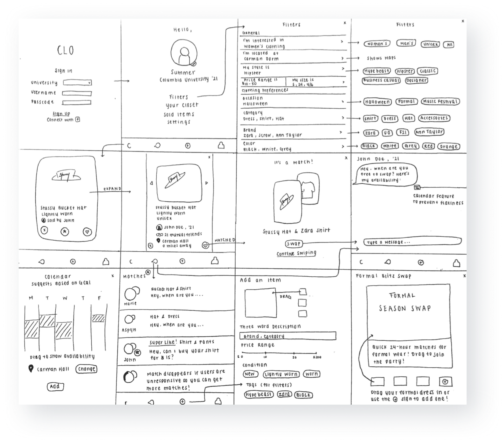Show previous photo with left arrow on expanded hat view

pyautogui.click(x=152, y=183)
